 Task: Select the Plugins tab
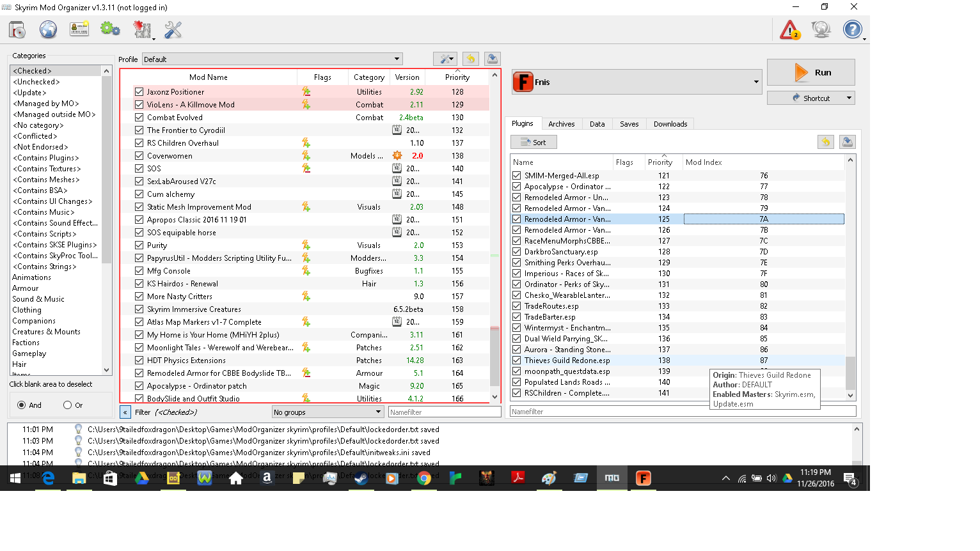[523, 123]
